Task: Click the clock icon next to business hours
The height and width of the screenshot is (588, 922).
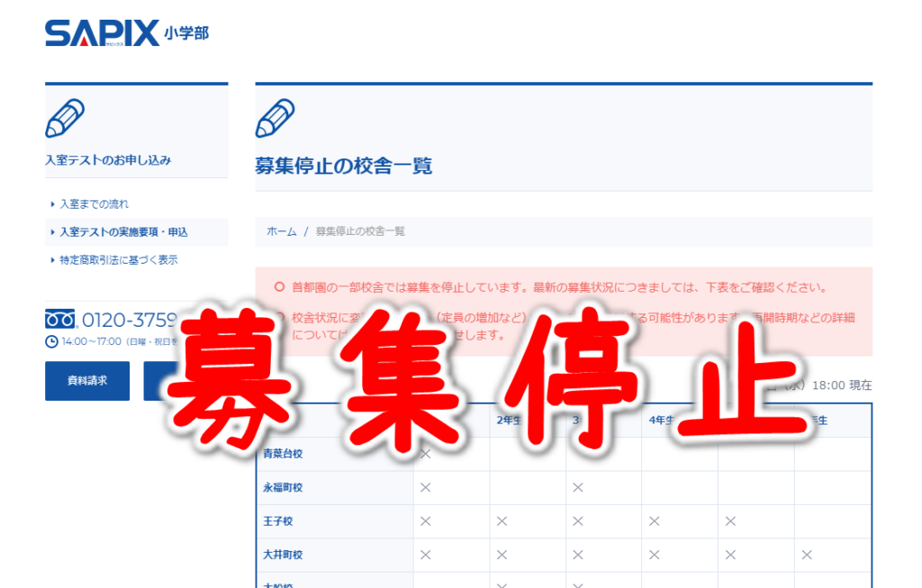Action: point(51,340)
